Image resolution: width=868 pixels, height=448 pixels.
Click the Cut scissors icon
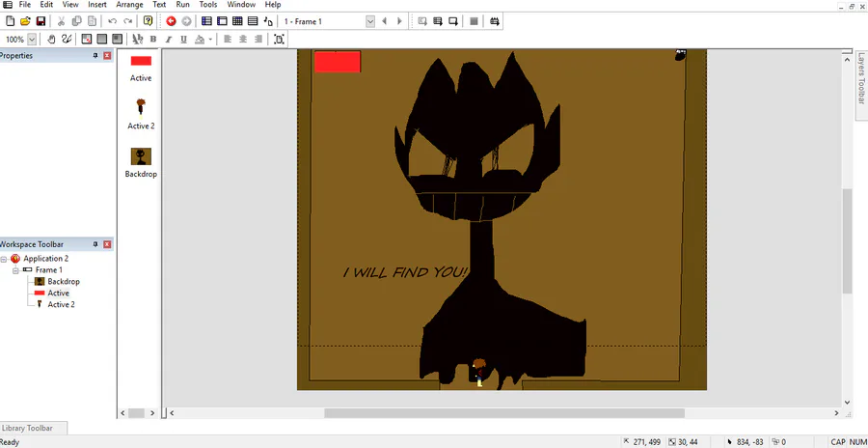click(x=62, y=21)
